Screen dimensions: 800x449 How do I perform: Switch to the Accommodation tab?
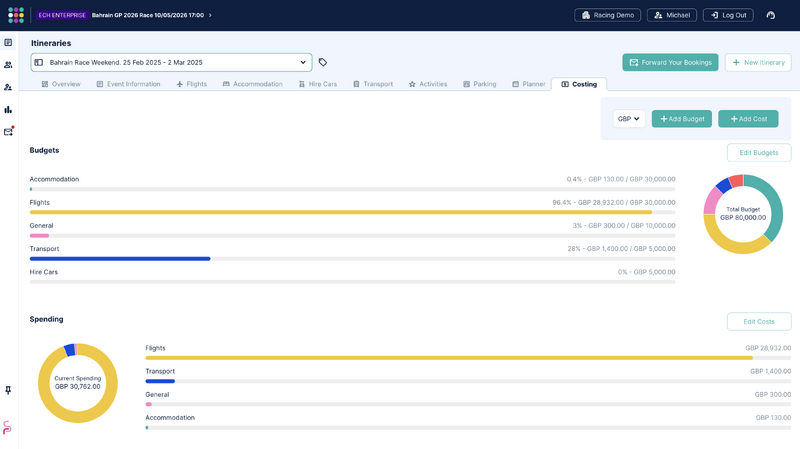click(x=253, y=84)
